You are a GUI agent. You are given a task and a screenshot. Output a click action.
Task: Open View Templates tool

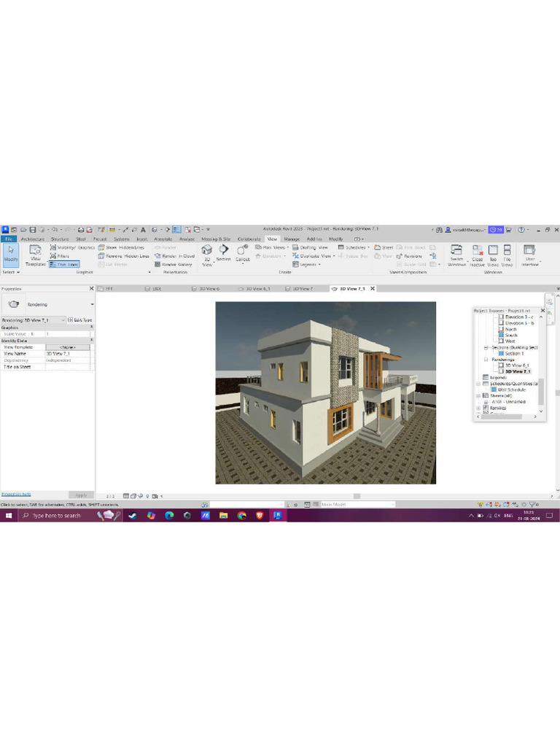click(x=35, y=255)
